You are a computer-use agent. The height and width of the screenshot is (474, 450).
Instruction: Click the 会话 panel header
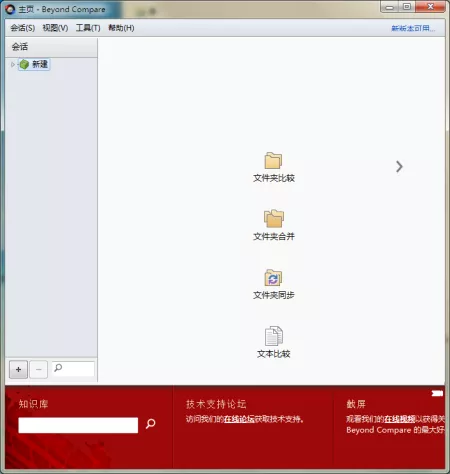tap(51, 47)
